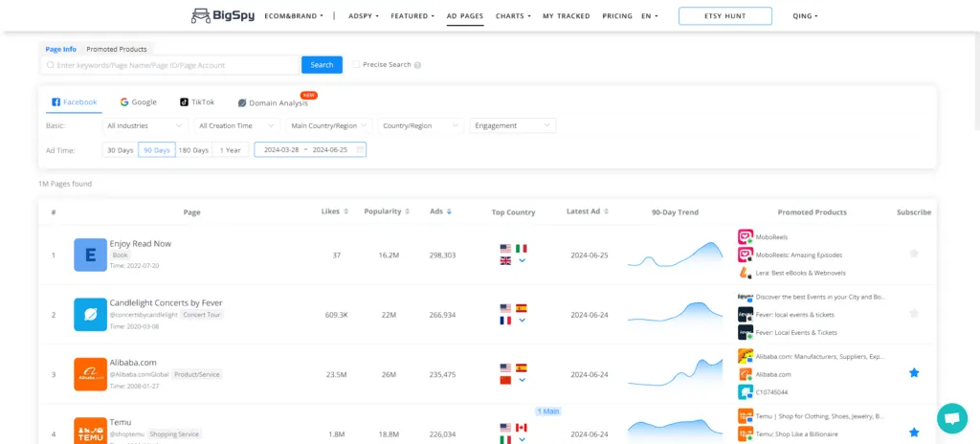Unsubscribe Alibaba.com blue star
The height and width of the screenshot is (444, 980).
[914, 372]
